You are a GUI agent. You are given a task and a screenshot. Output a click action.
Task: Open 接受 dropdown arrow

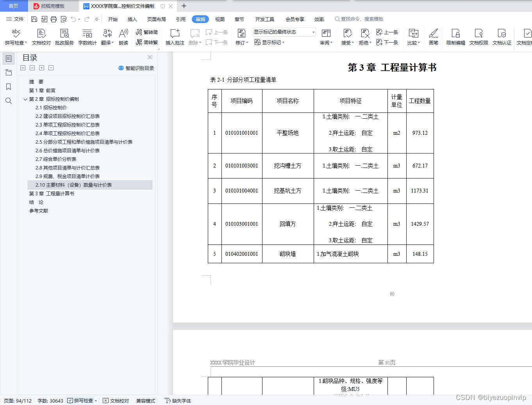tap(353, 43)
